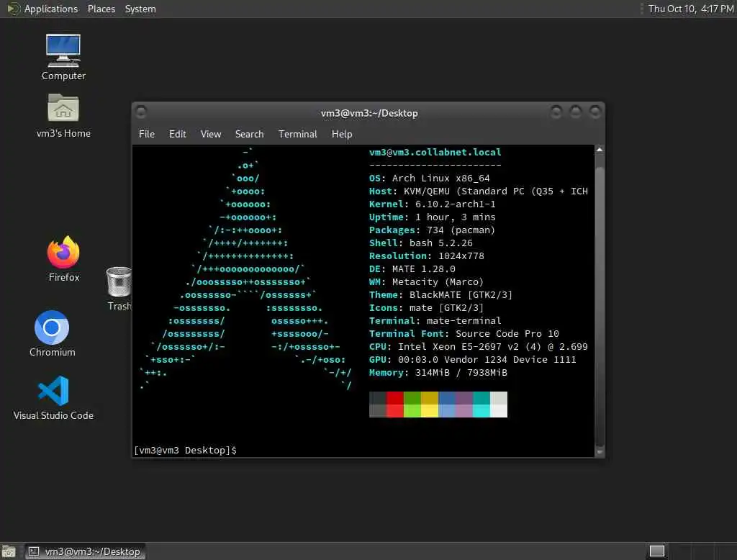Click the Memory: 314MiB / 7938MiB line
The height and width of the screenshot is (560, 737).
point(438,372)
